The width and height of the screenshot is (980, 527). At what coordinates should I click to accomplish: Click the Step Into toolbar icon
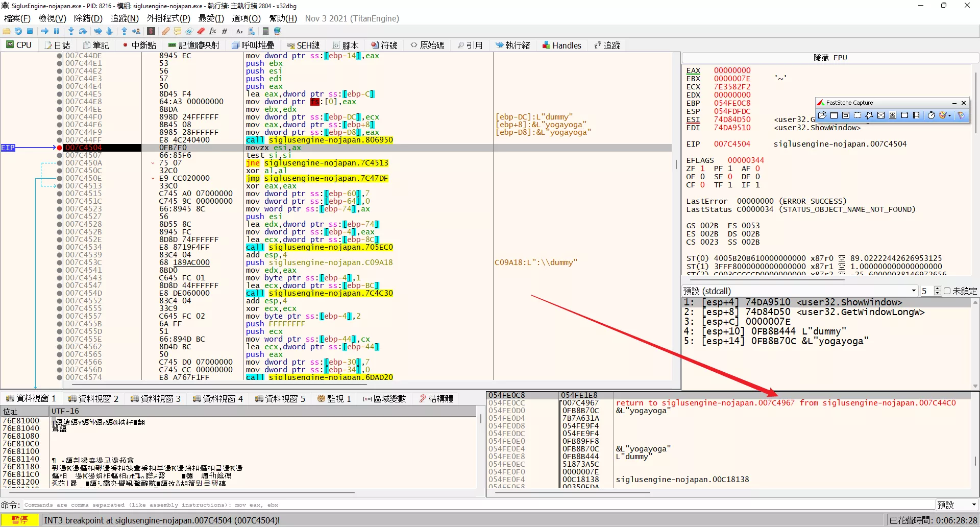pos(71,31)
